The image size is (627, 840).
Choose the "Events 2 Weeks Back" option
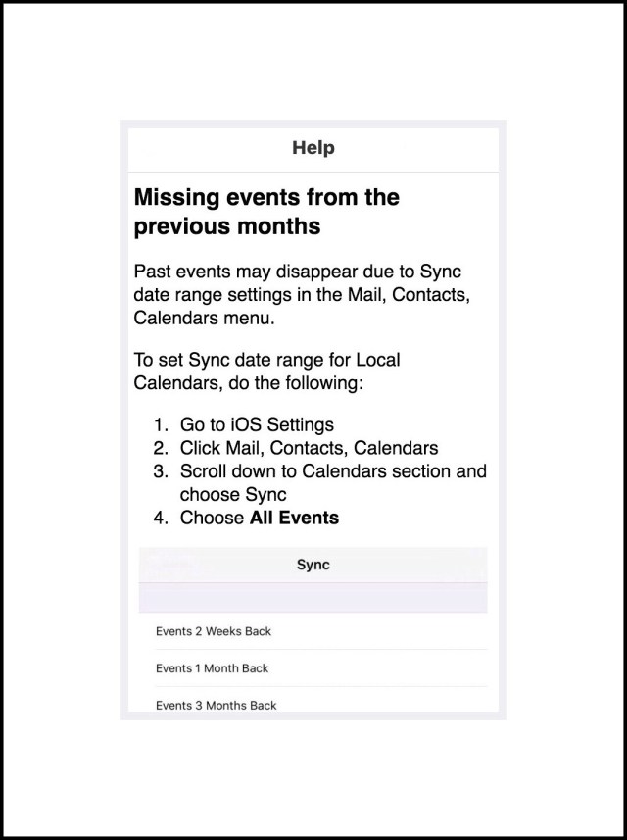pyautogui.click(x=214, y=631)
